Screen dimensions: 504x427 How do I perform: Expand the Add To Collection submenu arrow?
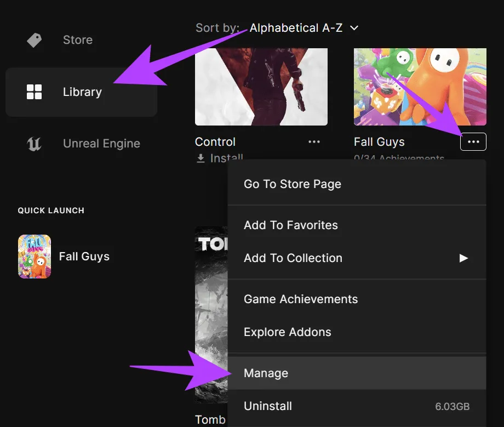pyautogui.click(x=463, y=258)
